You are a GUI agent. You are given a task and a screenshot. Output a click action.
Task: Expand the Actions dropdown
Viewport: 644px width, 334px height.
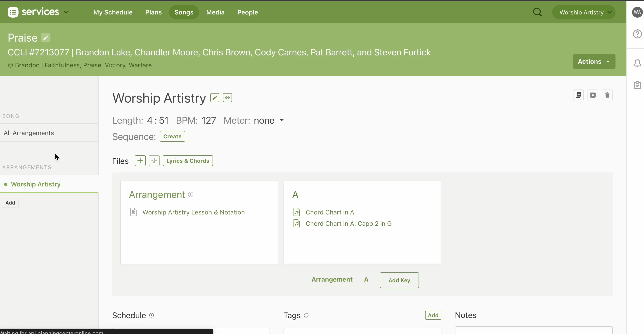click(594, 61)
